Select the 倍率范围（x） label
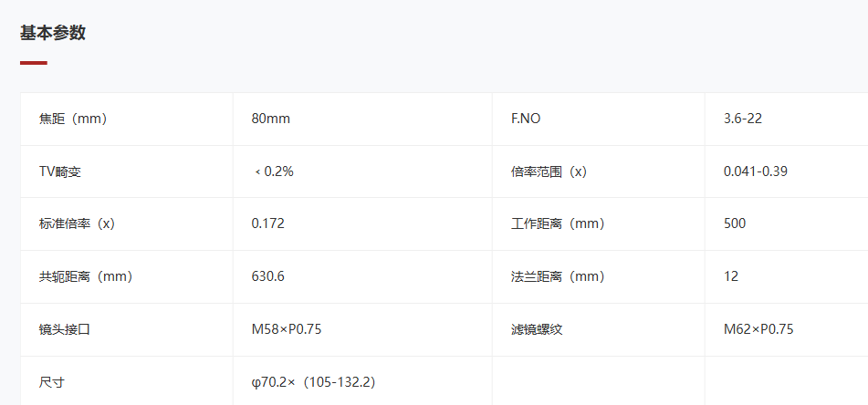This screenshot has height=405, width=868. pos(549,172)
